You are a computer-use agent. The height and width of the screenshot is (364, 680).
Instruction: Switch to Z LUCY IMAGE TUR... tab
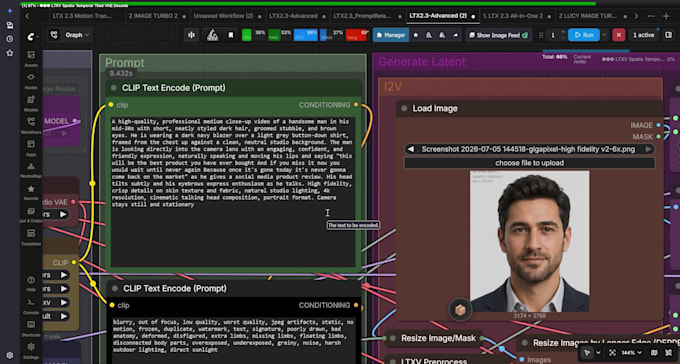(588, 16)
